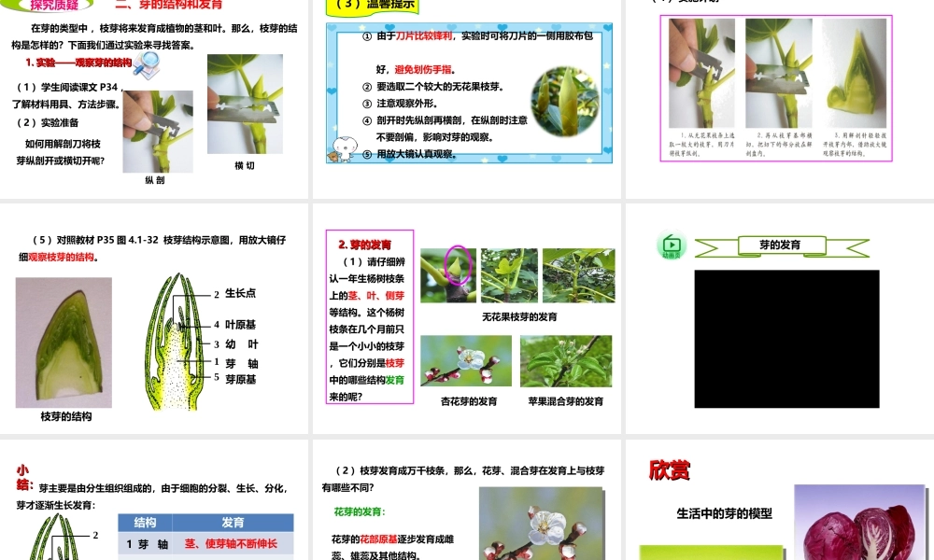The width and height of the screenshot is (934, 560).
Task: Click tip ② 要选取二个较大的无花果枝芽
Action: [x=433, y=87]
